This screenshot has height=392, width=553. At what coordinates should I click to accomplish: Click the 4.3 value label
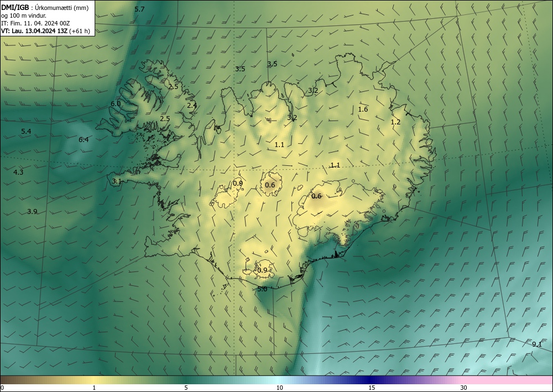[x=18, y=173]
